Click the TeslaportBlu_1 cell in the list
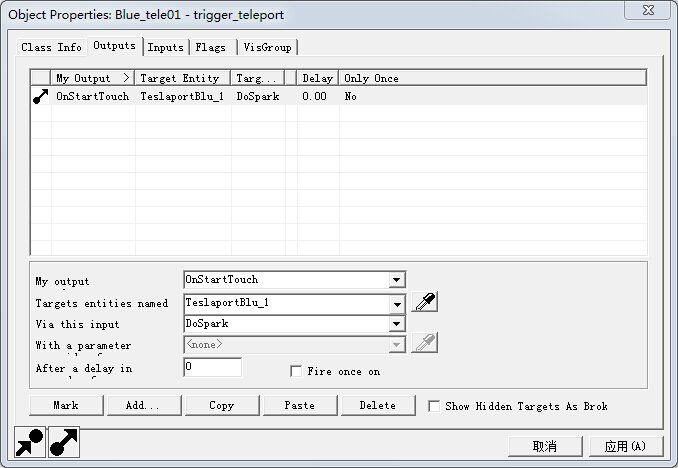Image resolution: width=678 pixels, height=468 pixels. coord(182,96)
